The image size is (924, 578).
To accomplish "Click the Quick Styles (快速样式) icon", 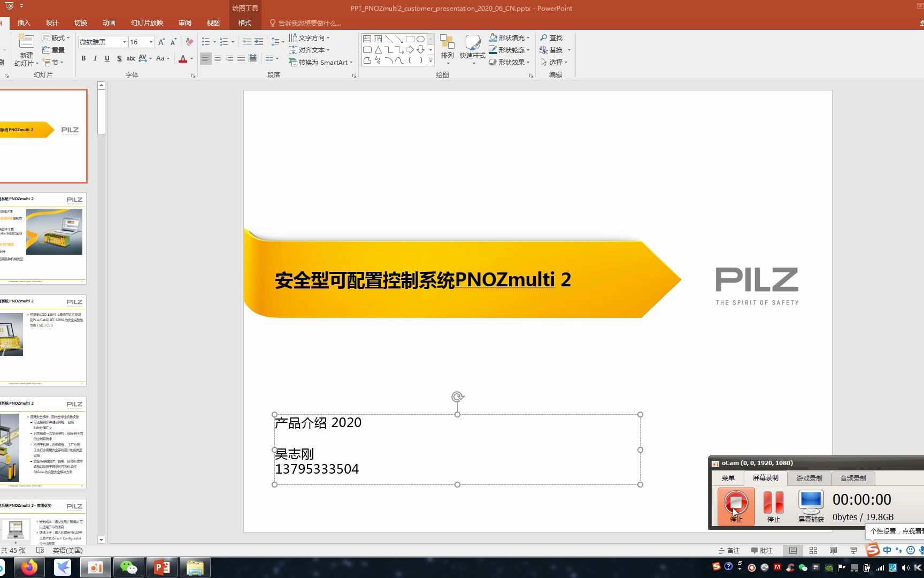I will pos(472,43).
